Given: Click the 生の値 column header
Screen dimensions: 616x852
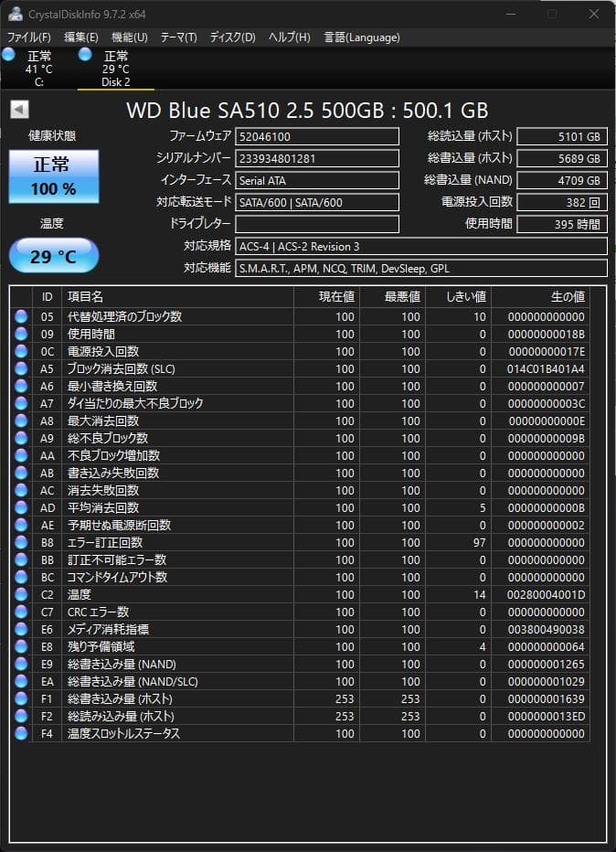Looking at the screenshot, I should tap(540, 297).
